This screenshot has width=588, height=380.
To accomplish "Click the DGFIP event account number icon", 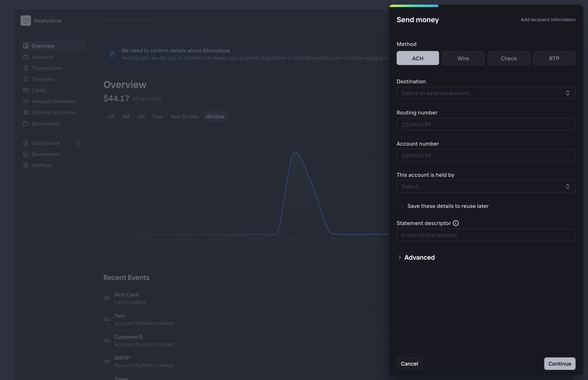I will click(107, 362).
